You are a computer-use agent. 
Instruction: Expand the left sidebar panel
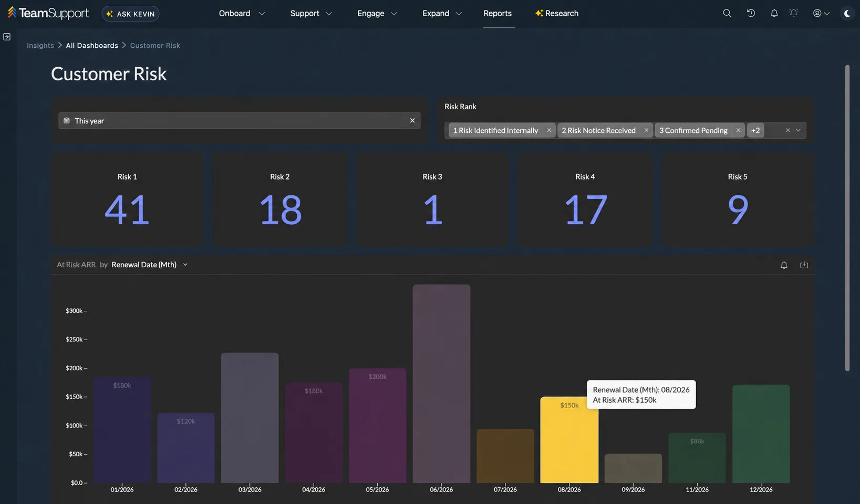(7, 37)
